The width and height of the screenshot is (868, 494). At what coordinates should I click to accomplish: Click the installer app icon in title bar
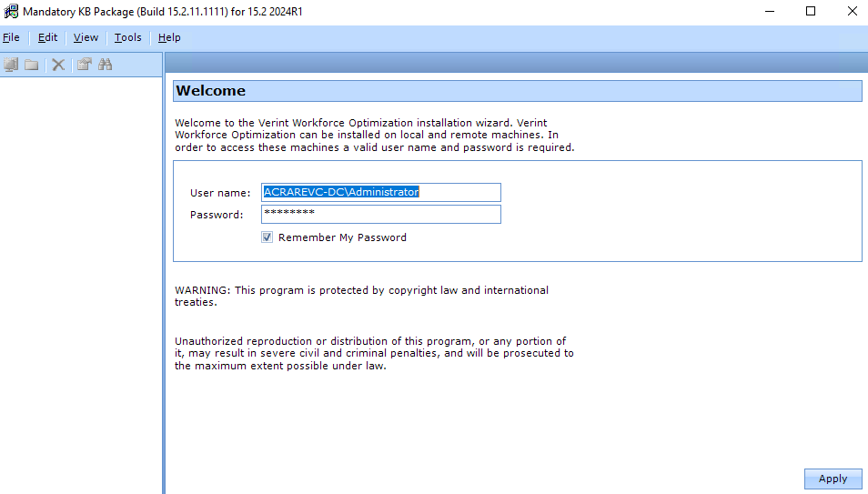click(x=11, y=12)
